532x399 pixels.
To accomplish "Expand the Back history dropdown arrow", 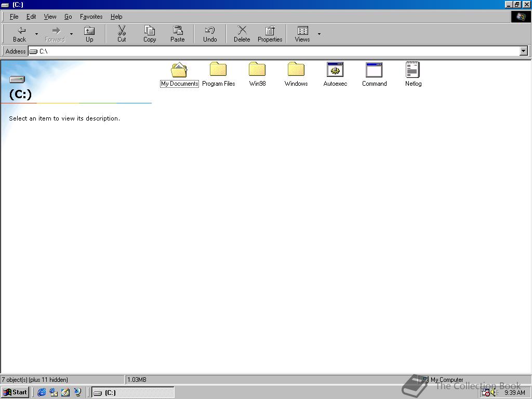I will [37, 34].
